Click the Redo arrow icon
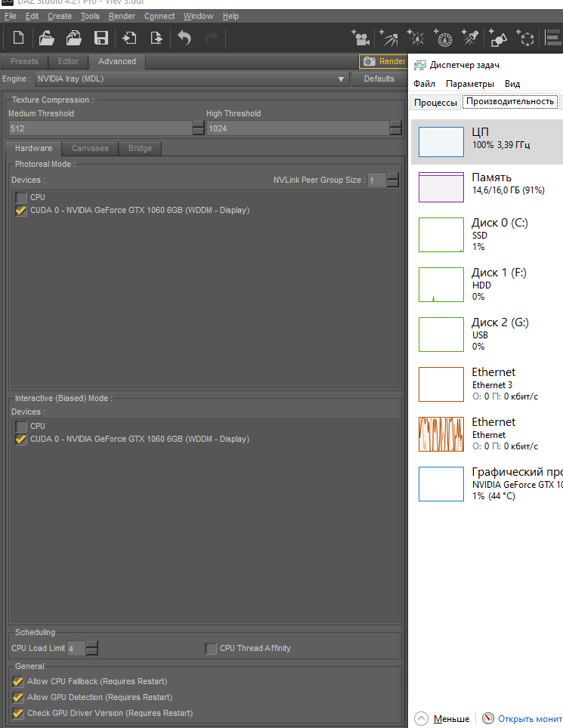563x728 pixels. point(212,38)
